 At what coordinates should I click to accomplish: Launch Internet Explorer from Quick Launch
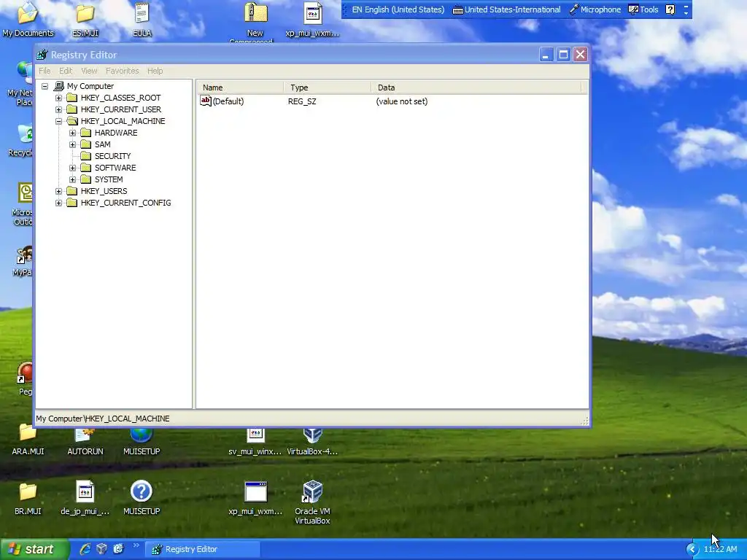click(x=85, y=549)
